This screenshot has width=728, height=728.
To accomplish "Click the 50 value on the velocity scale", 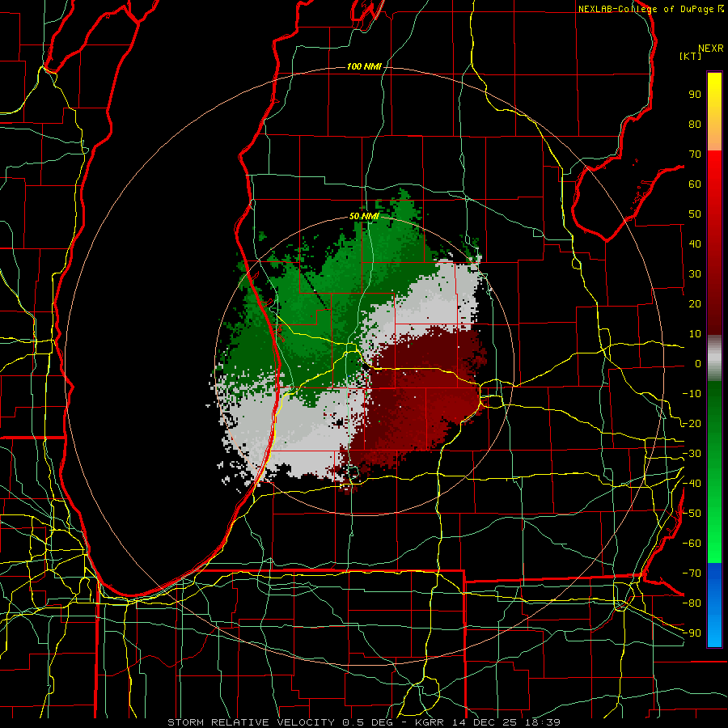I will point(695,214).
